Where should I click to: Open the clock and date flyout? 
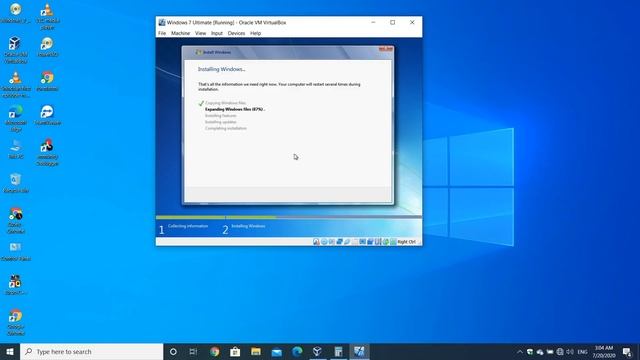604,351
